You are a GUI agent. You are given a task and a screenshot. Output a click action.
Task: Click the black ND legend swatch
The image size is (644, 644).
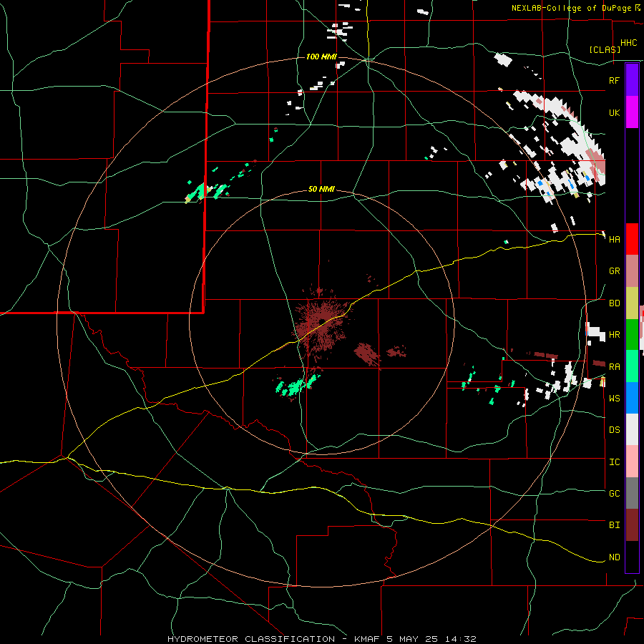[x=632, y=557]
